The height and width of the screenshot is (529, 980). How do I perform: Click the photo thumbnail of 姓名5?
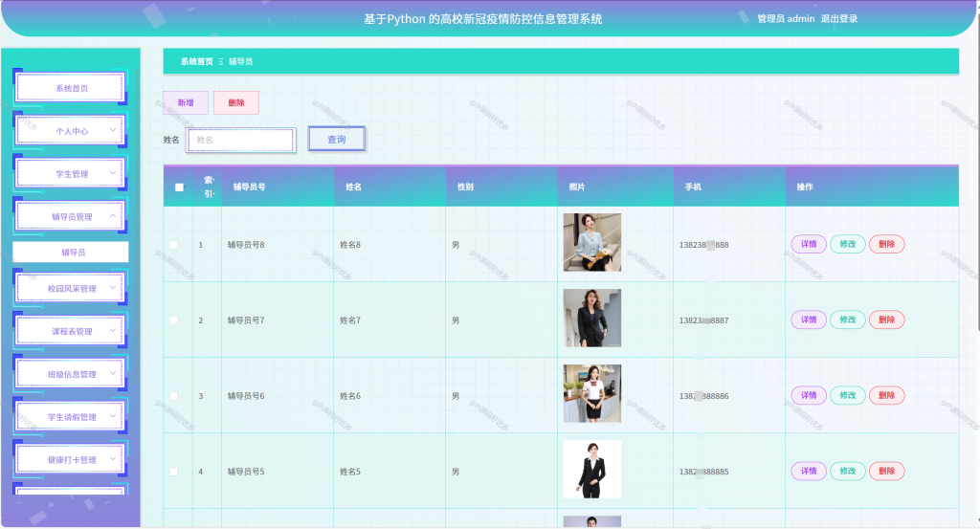[x=591, y=469]
